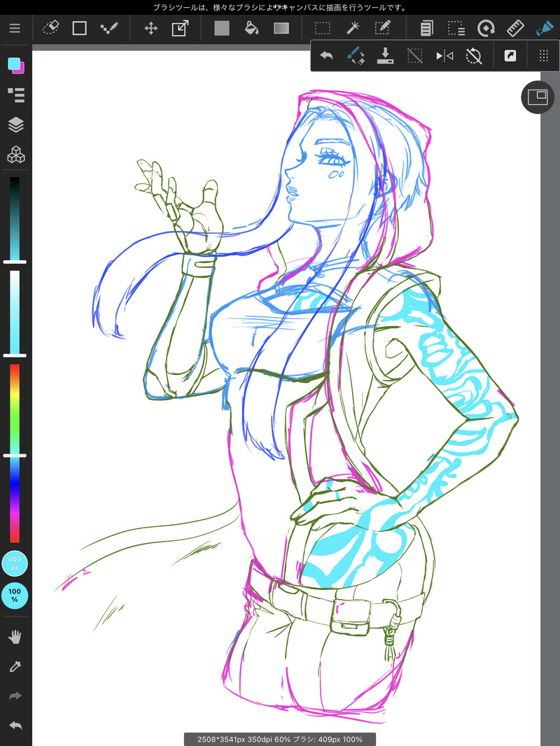This screenshot has width=560, height=746.
Task: Click the Redo arrow in sidebar
Action: tap(15, 696)
